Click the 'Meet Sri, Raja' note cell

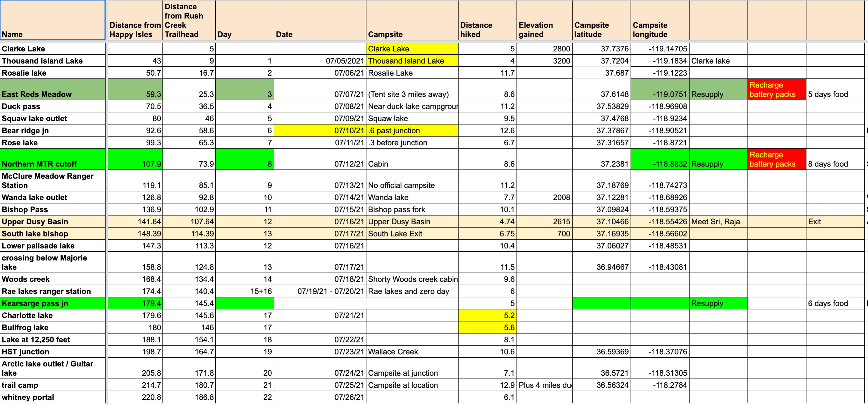point(718,221)
